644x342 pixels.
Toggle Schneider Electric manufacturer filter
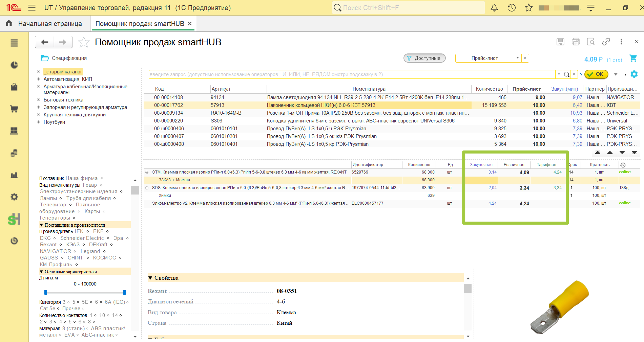[x=82, y=238]
